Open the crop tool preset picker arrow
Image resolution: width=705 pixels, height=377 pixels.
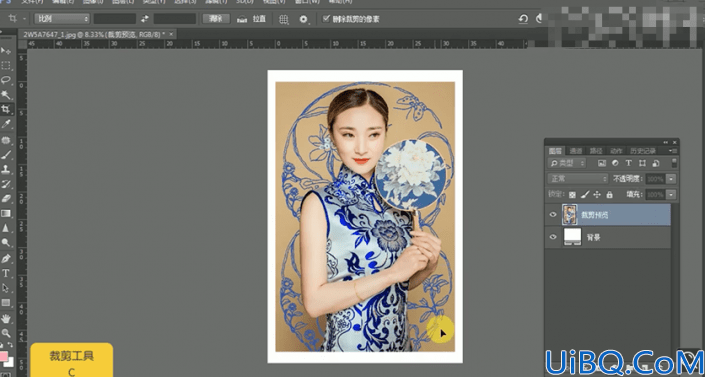(23, 19)
